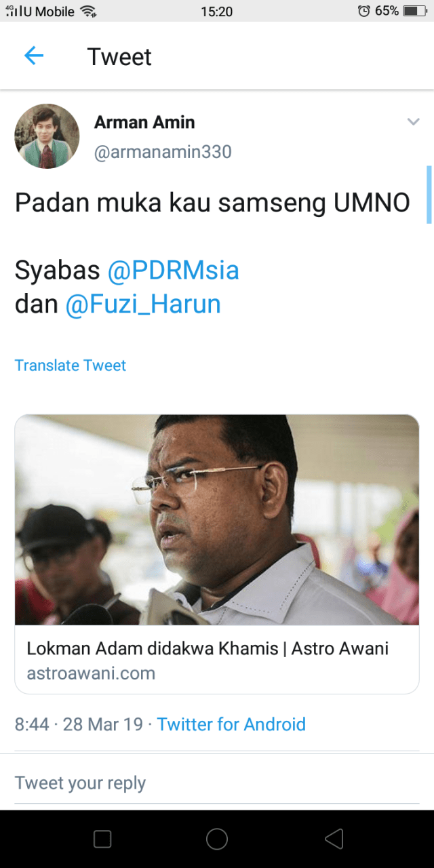Open Lokman Adam didakwa Khamis headline
Viewport: 434px width, 868px height.
coord(208,648)
